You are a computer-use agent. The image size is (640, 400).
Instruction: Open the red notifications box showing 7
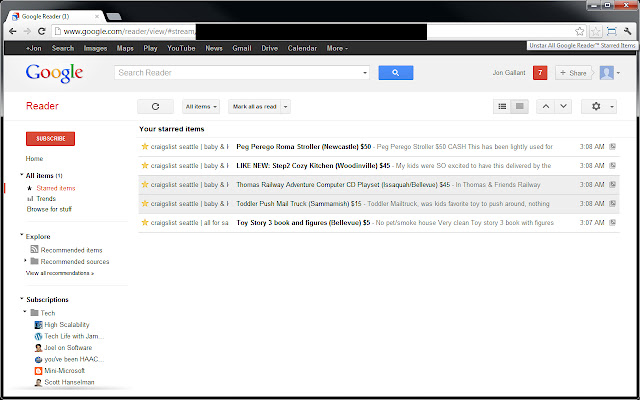pyautogui.click(x=540, y=73)
